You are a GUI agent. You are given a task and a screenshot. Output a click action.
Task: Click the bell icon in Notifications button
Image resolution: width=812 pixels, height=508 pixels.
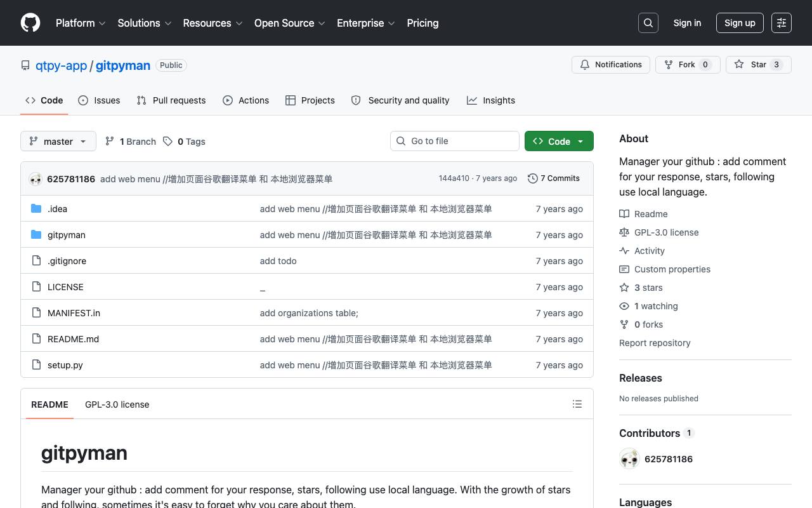tap(585, 65)
